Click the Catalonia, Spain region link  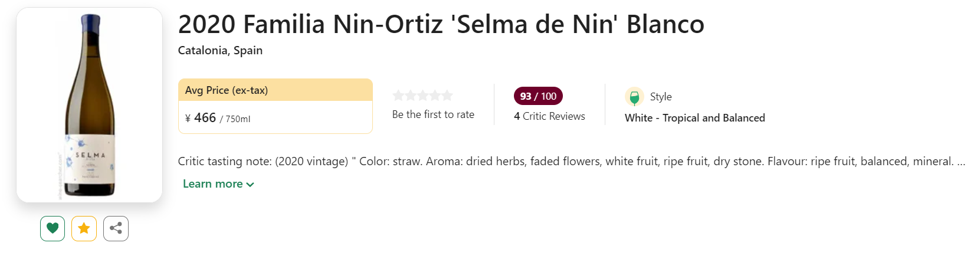[x=220, y=51]
